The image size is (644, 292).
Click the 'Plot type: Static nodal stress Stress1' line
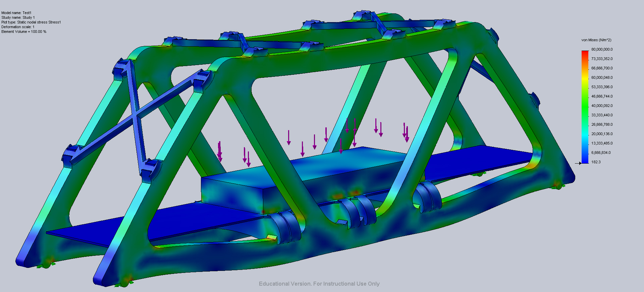pyautogui.click(x=31, y=22)
